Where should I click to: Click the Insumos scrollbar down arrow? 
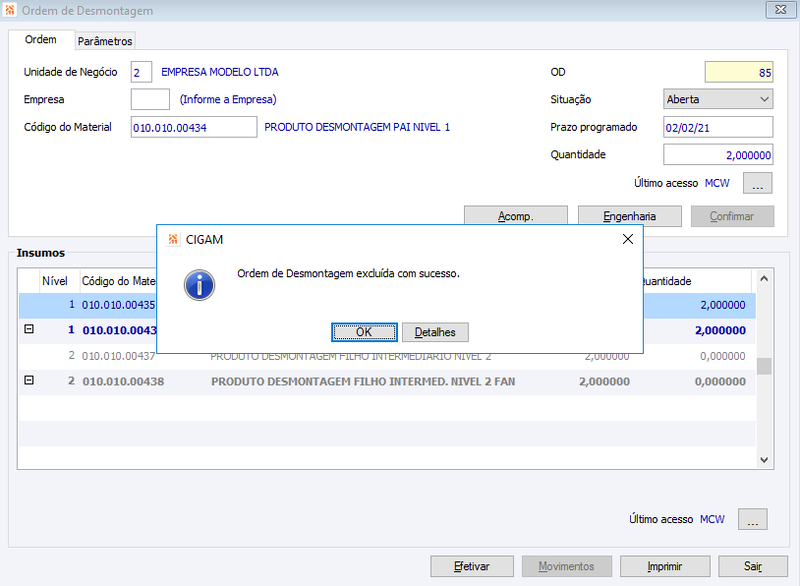764,460
